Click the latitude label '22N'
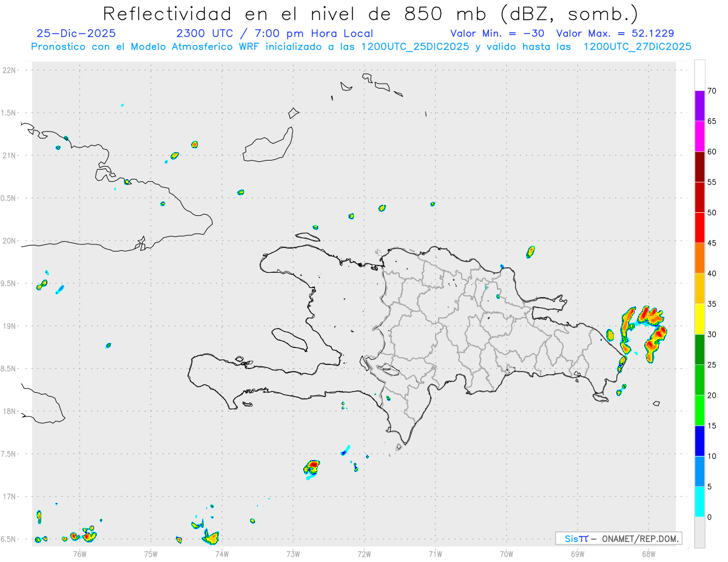 (x=10, y=70)
